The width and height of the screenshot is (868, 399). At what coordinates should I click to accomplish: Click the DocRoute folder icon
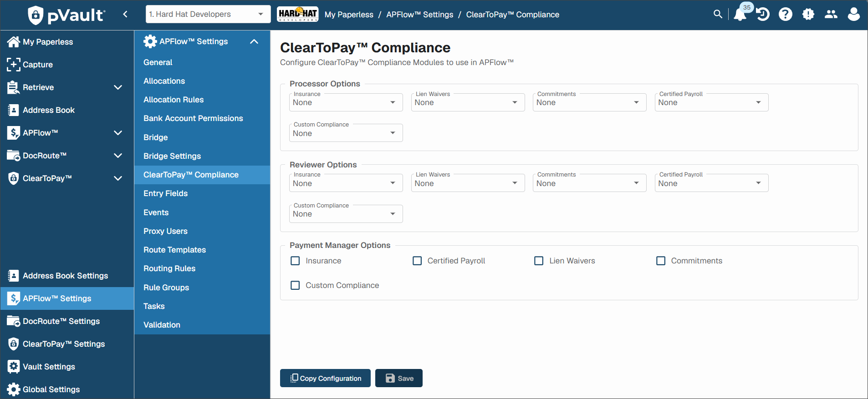click(14, 156)
